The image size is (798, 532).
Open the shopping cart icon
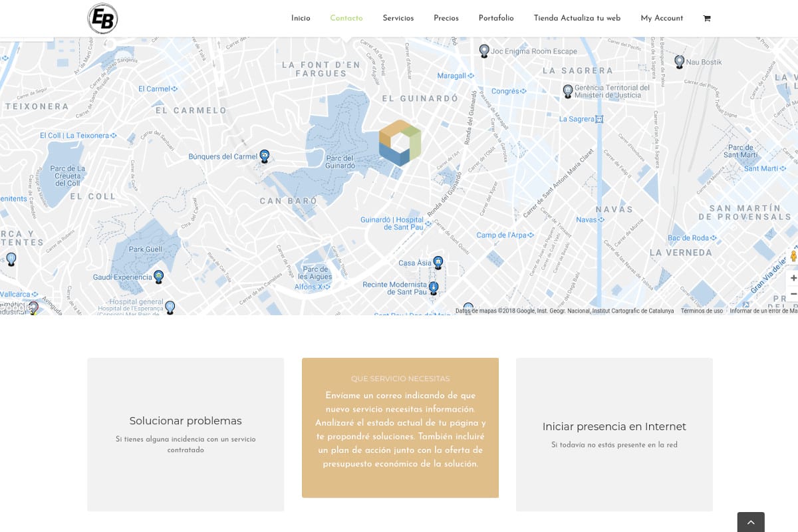tap(707, 19)
